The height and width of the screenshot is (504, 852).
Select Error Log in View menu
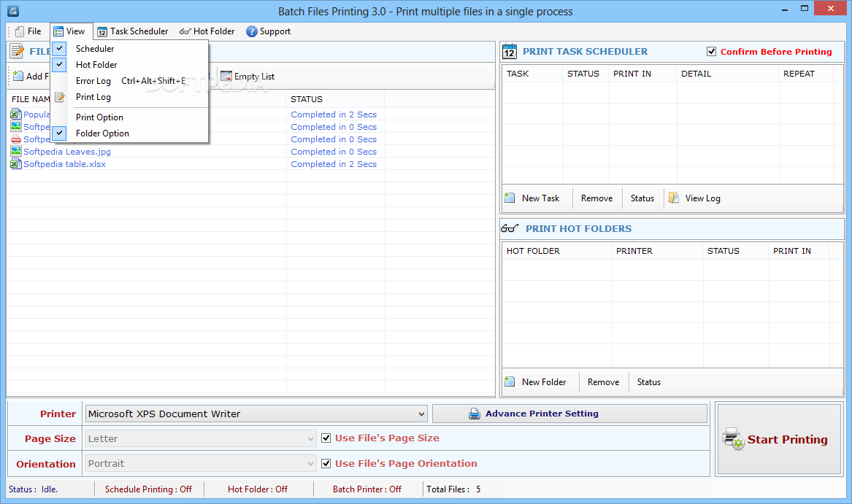(x=130, y=80)
